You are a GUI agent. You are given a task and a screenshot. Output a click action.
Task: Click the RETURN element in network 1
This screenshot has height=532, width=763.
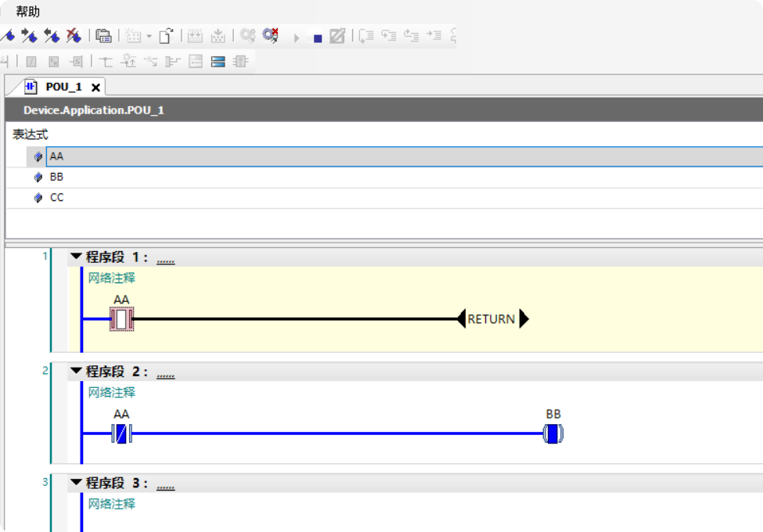click(x=491, y=319)
